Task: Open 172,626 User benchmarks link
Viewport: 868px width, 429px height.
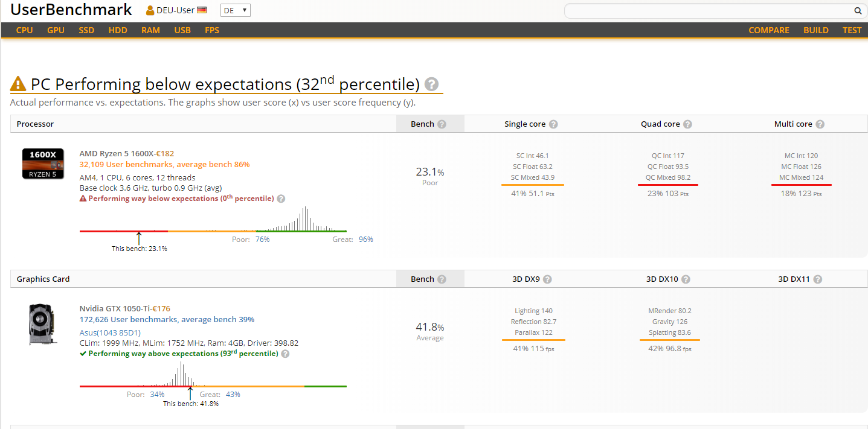Action: [x=167, y=319]
